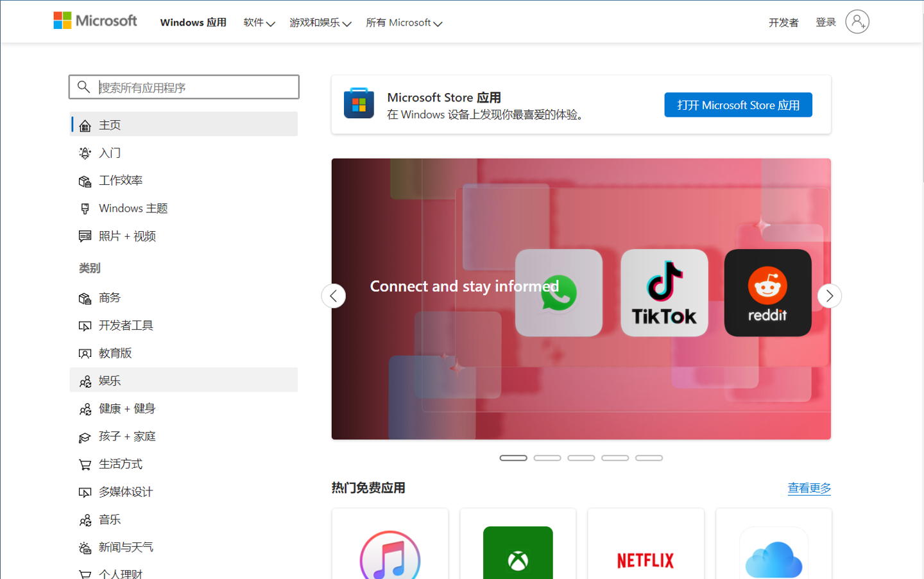924x579 pixels.
Task: Click the icon beside 商务
Action: [85, 298]
